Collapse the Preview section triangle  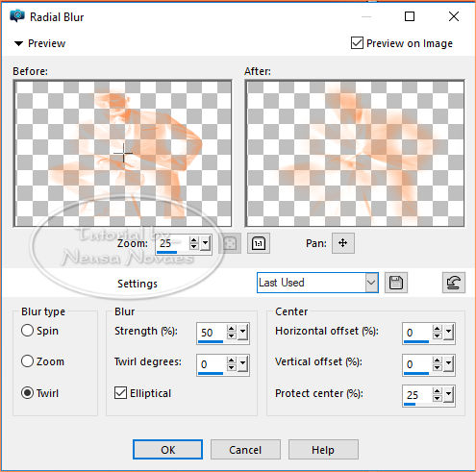coord(18,43)
